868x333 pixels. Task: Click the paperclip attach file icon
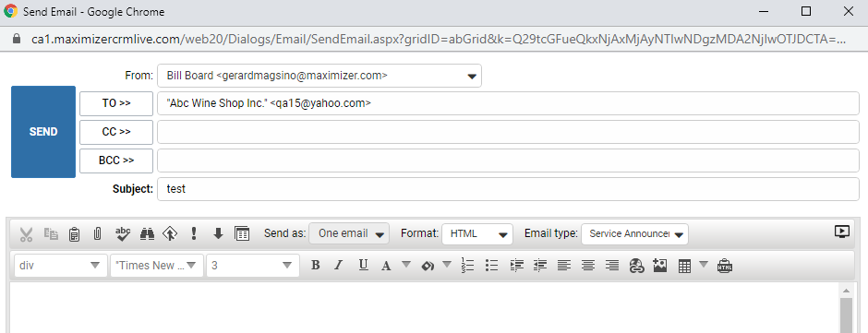(x=98, y=233)
